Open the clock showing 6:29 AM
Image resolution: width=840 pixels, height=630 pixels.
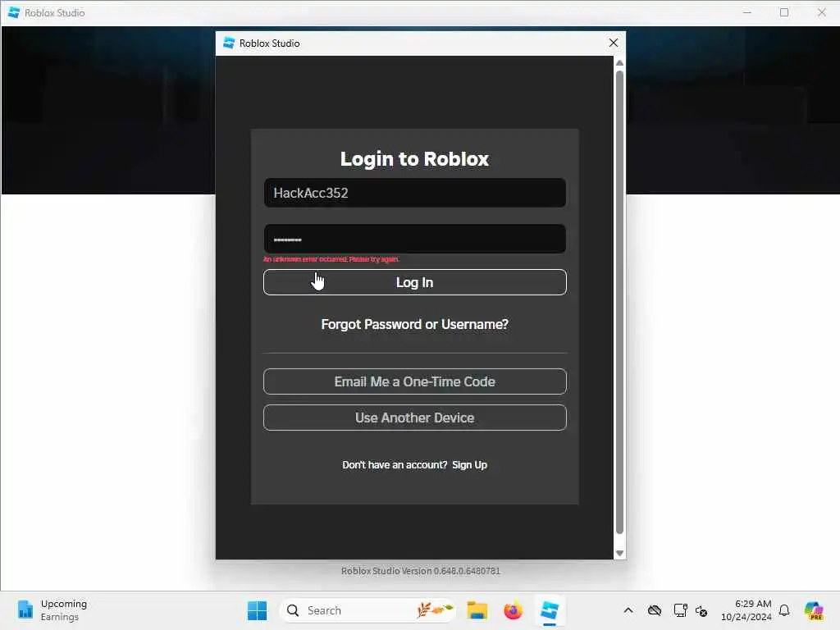click(746, 610)
